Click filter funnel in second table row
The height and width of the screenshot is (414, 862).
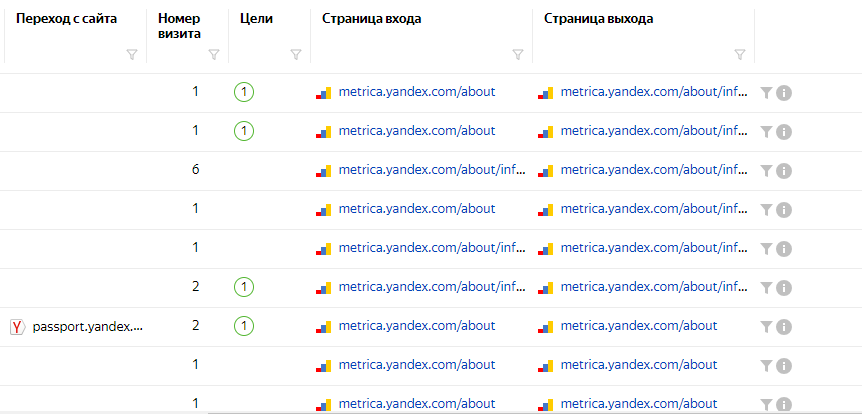click(766, 132)
